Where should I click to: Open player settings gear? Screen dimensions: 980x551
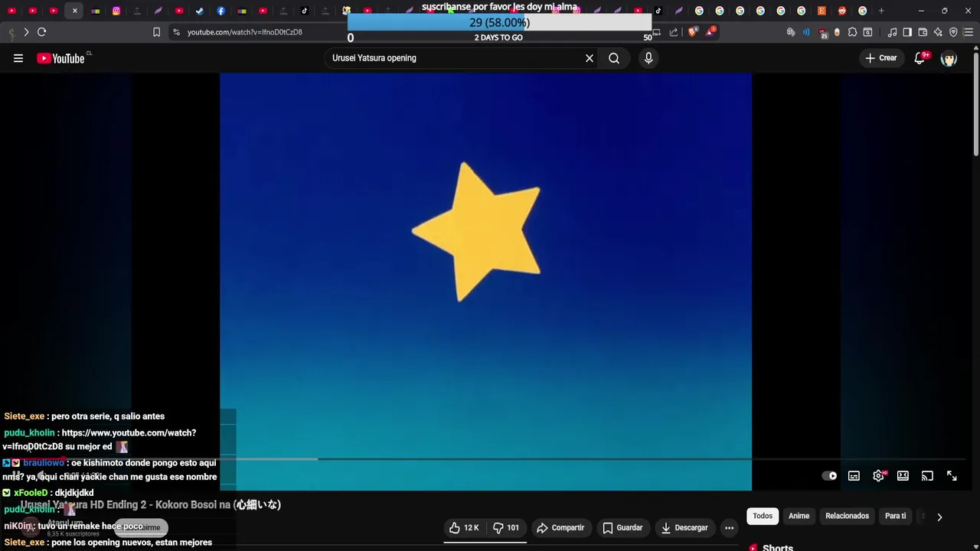pos(878,476)
